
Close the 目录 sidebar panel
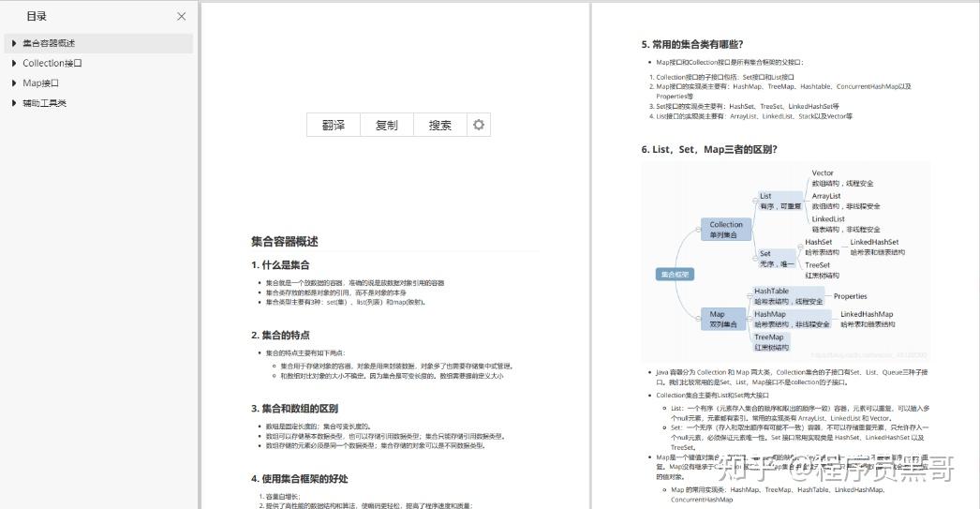181,16
